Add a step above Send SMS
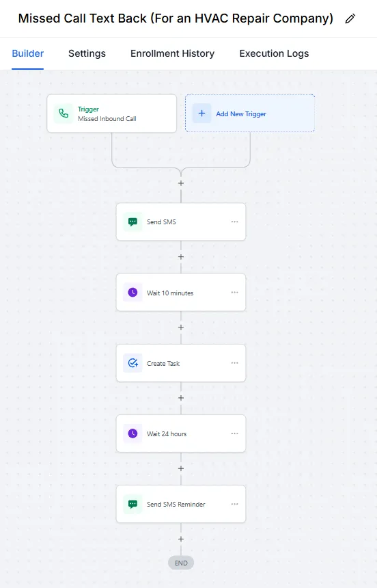 tap(181, 183)
